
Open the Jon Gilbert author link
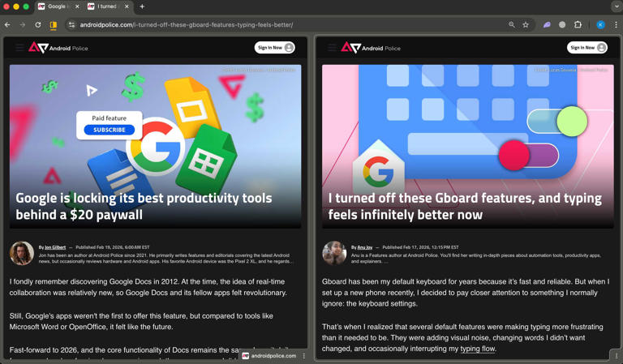[55, 247]
